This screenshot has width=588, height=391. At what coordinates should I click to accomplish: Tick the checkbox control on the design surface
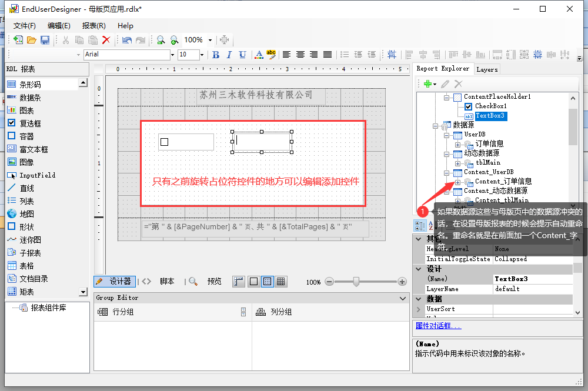(164, 142)
